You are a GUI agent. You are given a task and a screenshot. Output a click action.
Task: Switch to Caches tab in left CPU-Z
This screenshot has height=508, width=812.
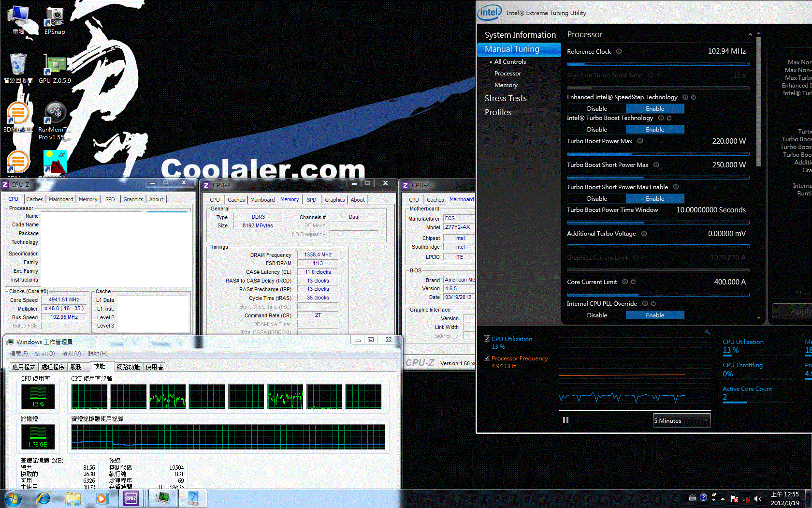34,199
